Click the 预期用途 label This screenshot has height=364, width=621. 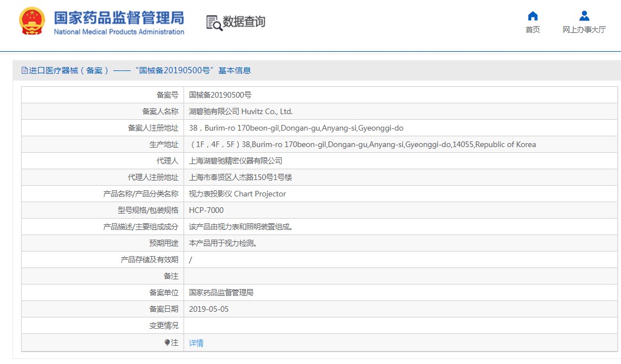coord(164,243)
